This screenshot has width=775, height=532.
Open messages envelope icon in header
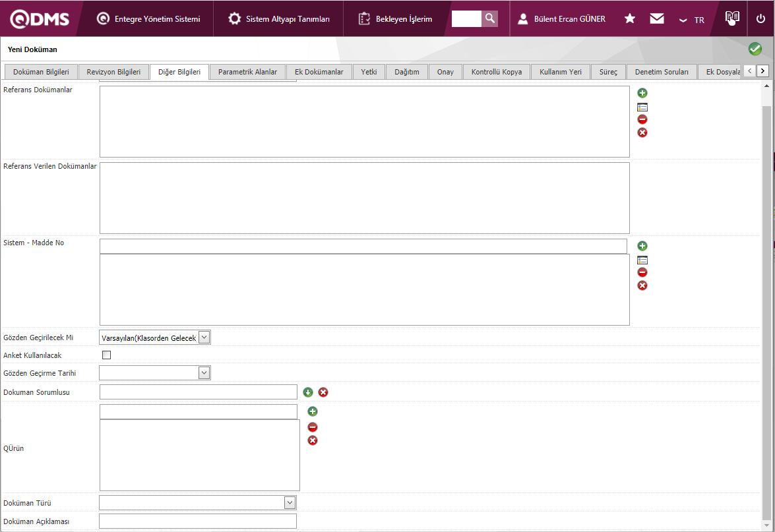(657, 18)
